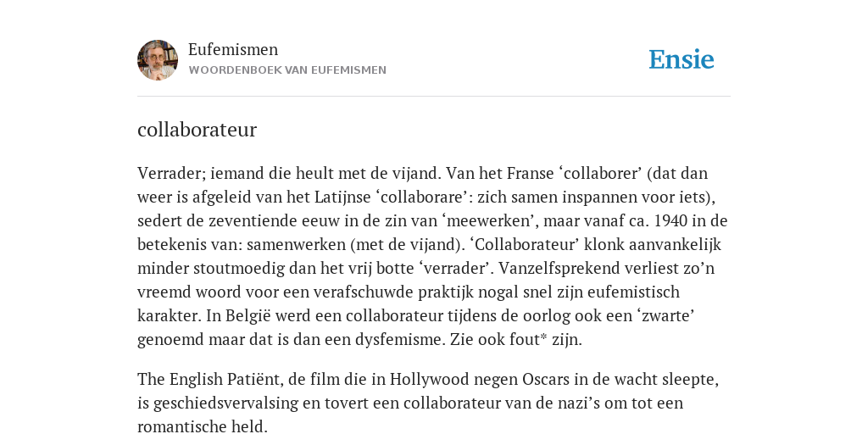Click the author avatar photo
Image resolution: width=868 pixels, height=434 pixels.
pos(158,60)
